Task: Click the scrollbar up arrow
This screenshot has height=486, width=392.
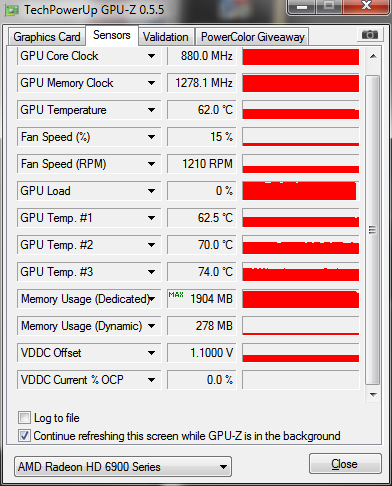Action: tap(373, 56)
